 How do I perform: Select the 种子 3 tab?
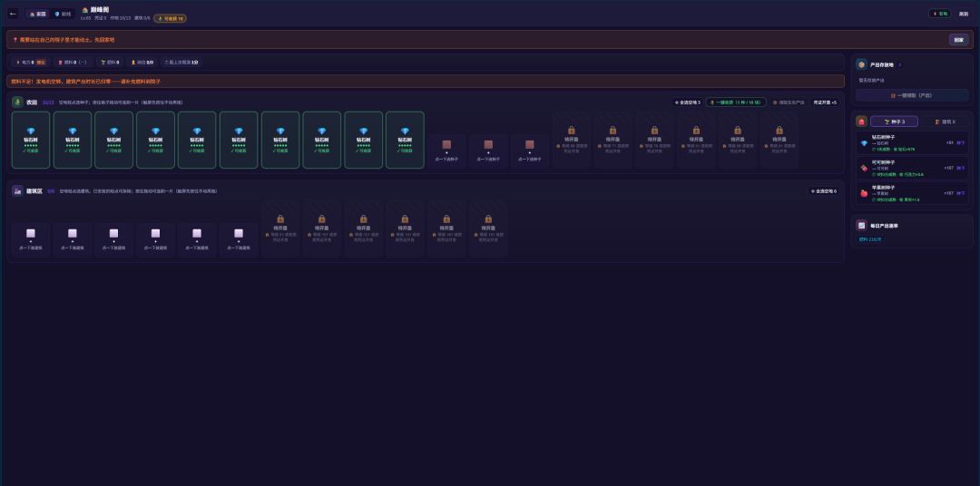coord(894,121)
